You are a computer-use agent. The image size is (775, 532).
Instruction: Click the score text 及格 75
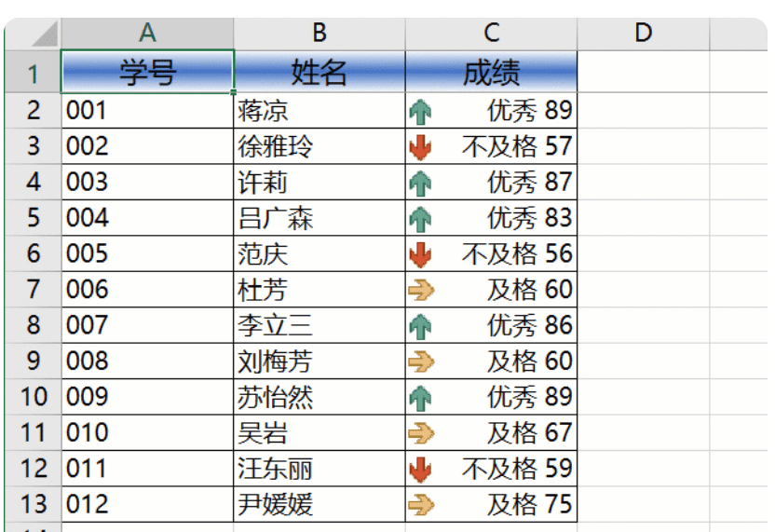(x=529, y=504)
